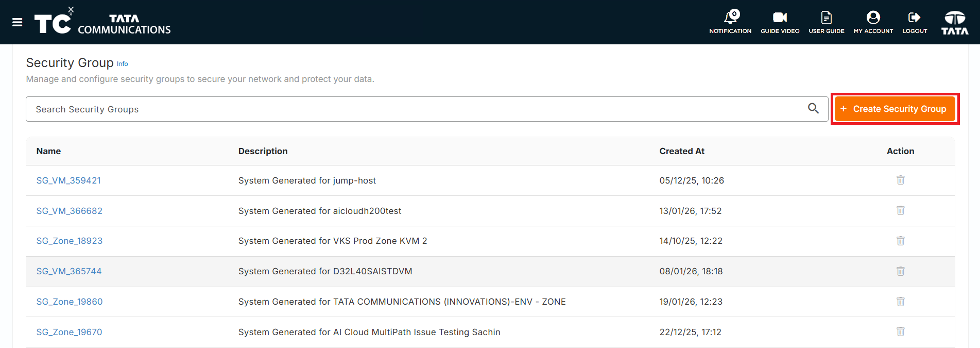Open the SG_Zone_18923 link
Viewport: 980px width, 348px height.
(x=70, y=241)
